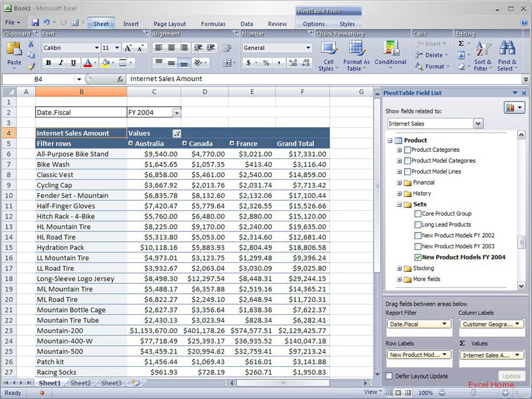Click the Cut scissors icon
Screen dimensions: 532x399
31,44
